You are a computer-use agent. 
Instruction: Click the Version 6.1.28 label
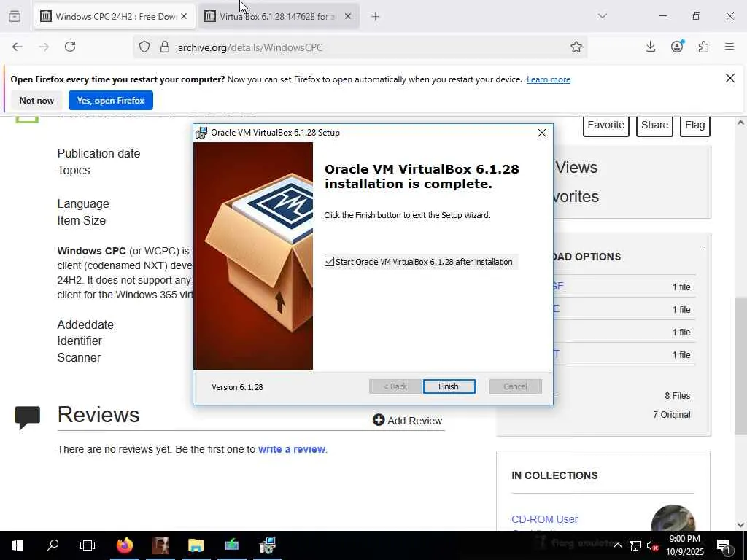click(x=237, y=387)
